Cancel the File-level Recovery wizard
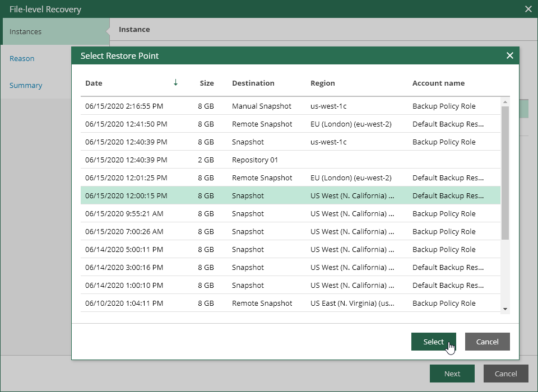 [x=505, y=374]
